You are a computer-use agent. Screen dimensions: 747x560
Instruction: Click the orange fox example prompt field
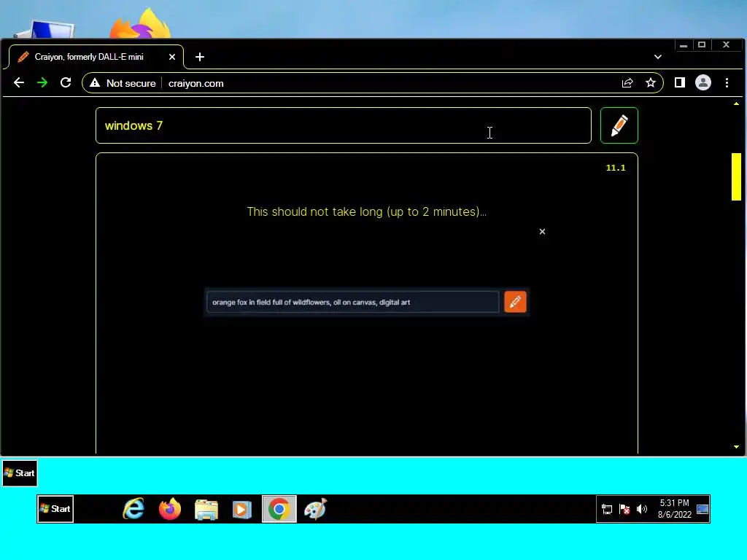(x=352, y=303)
